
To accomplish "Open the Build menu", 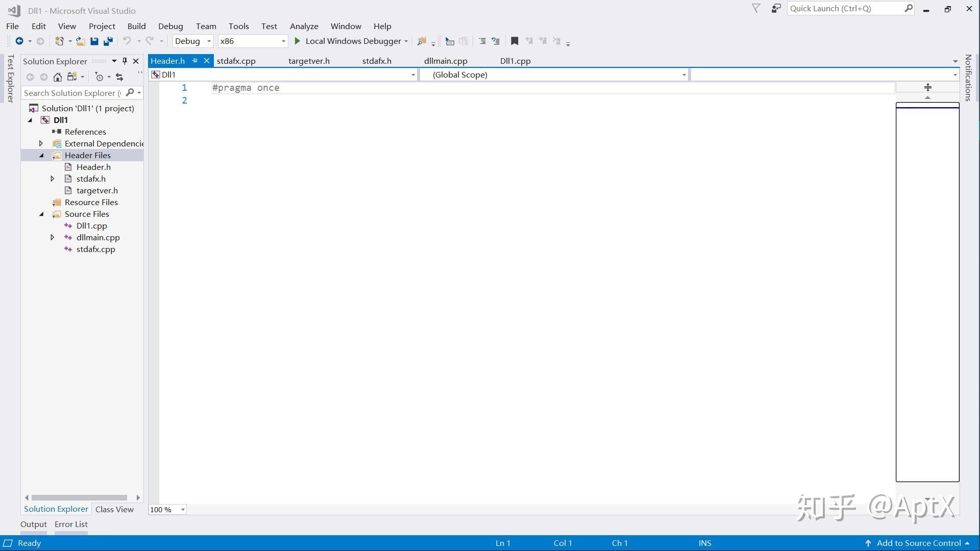I will click(136, 26).
